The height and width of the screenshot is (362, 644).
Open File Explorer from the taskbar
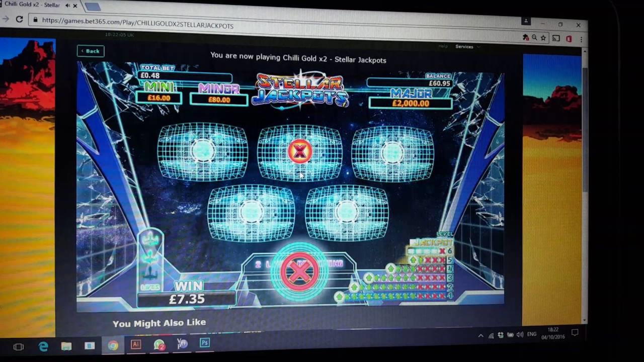tap(66, 346)
